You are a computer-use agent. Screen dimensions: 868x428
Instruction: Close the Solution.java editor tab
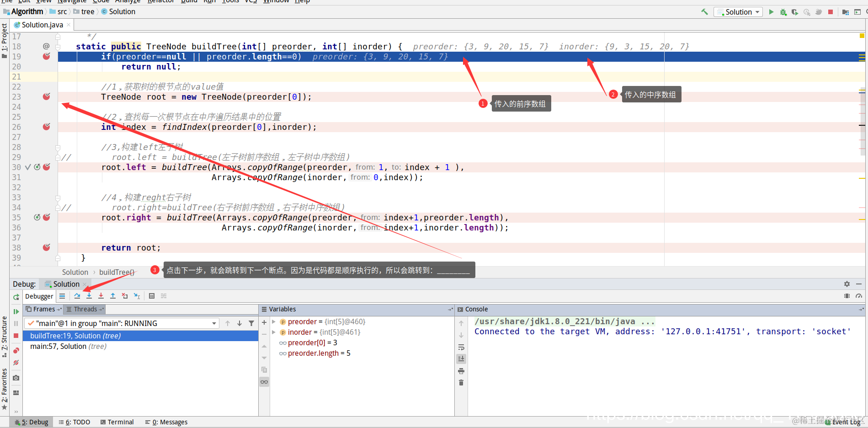pyautogui.click(x=69, y=25)
